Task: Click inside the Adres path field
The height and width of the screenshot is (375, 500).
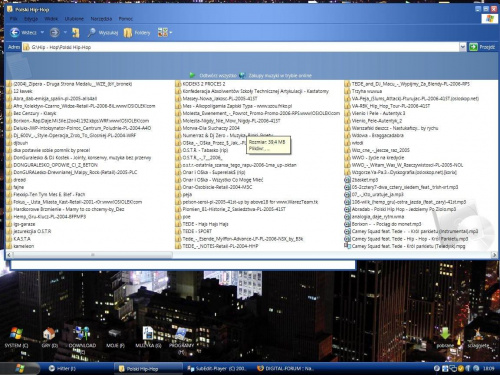Action: (x=241, y=47)
